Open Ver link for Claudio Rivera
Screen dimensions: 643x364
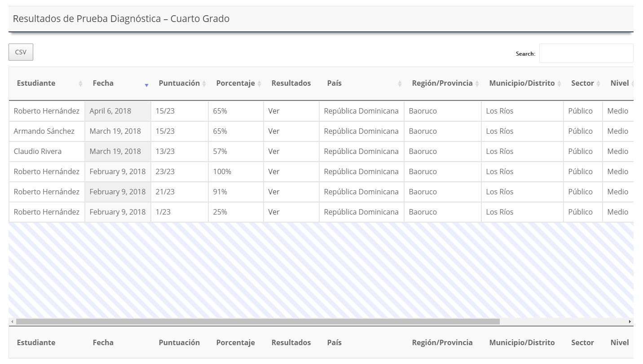point(273,151)
